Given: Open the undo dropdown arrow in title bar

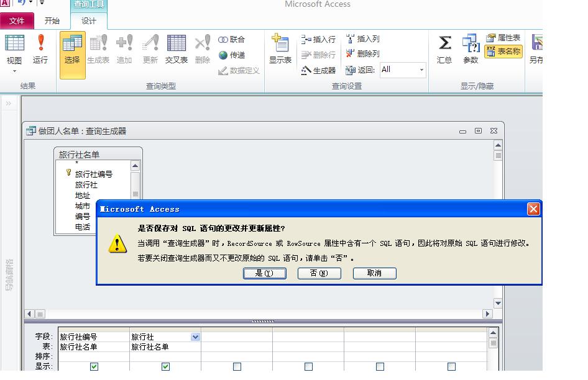Looking at the screenshot, I should pos(30,2).
